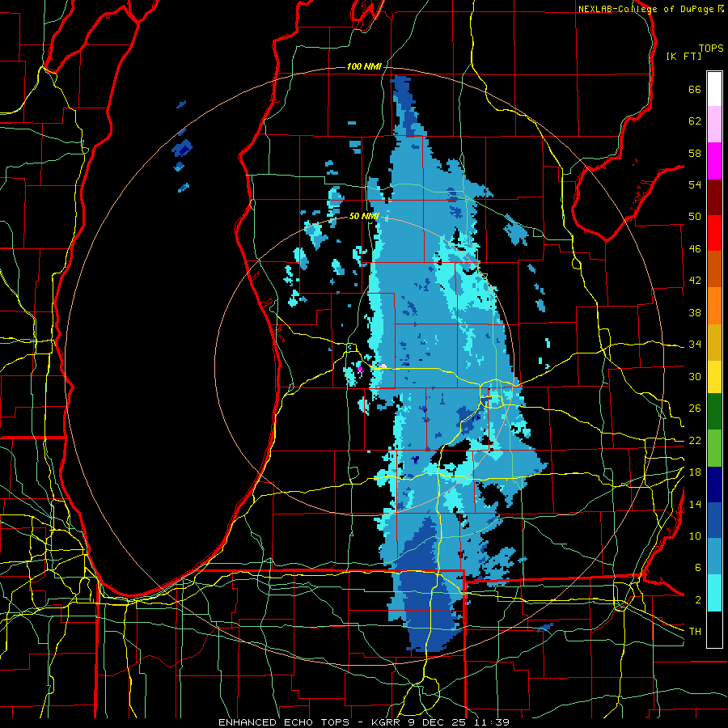Click the 14 legend value
This screenshot has height=728, width=728.
coord(695,504)
